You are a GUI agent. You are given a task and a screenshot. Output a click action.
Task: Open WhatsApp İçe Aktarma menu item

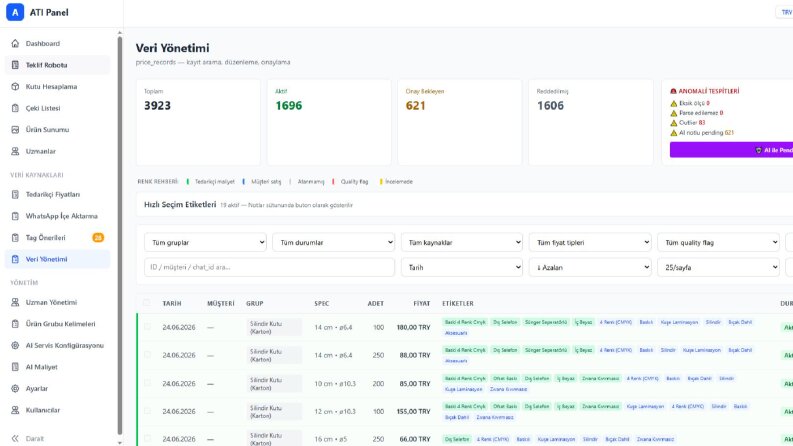[57, 216]
